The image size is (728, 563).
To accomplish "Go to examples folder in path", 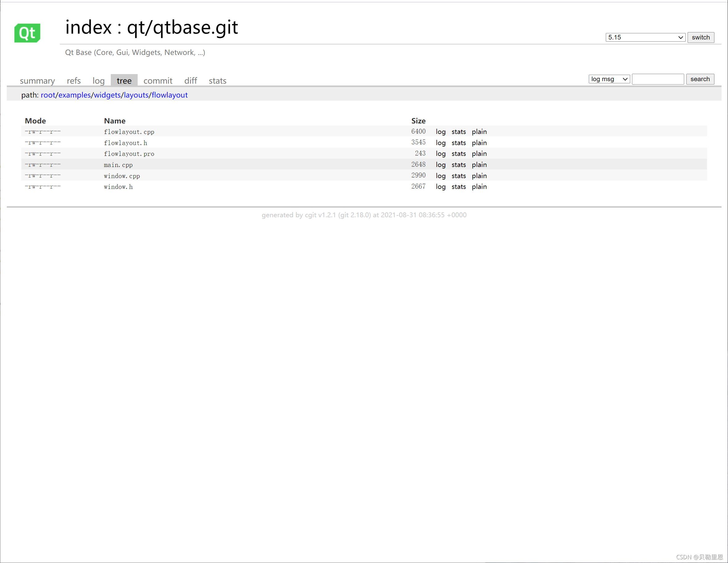I will [74, 95].
